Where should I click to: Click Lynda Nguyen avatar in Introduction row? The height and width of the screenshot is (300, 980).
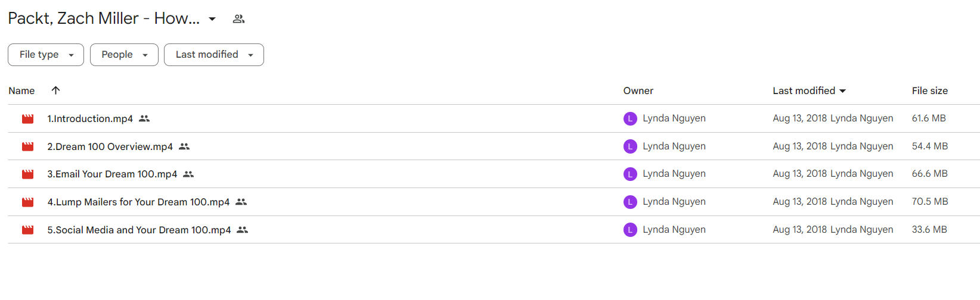[x=630, y=118]
